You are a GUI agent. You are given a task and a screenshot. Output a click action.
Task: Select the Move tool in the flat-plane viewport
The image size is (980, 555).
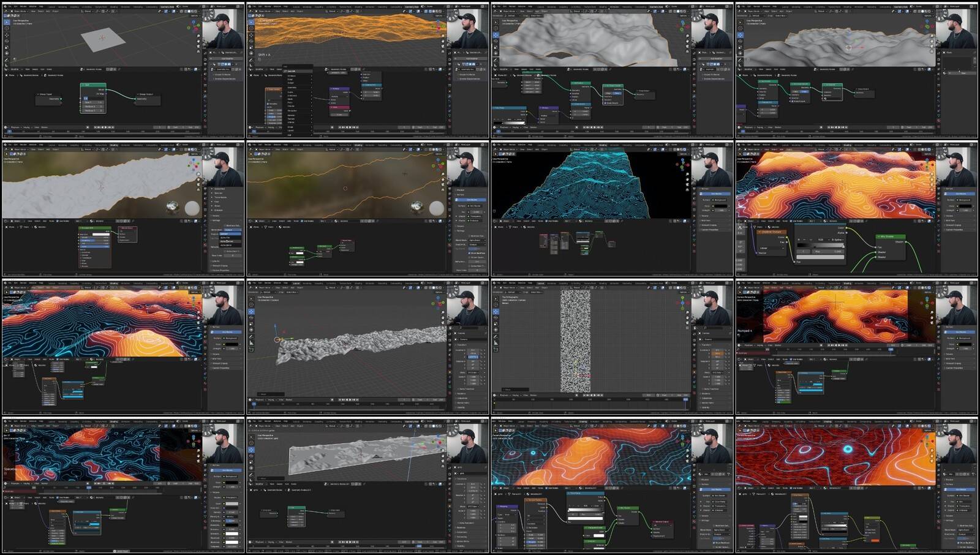6,36
